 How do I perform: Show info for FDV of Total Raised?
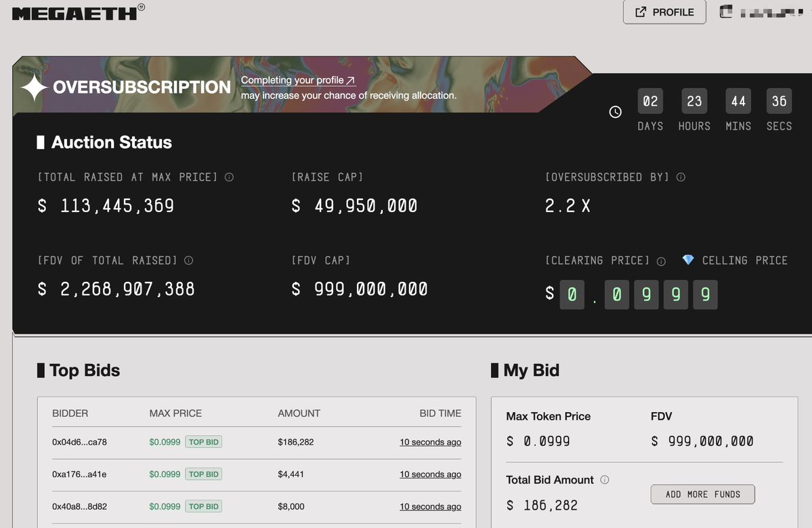click(x=188, y=261)
